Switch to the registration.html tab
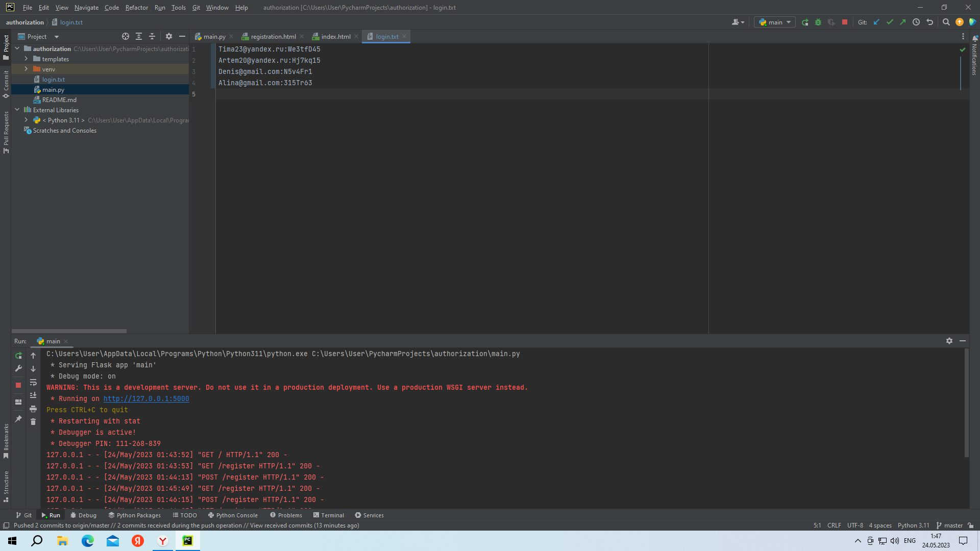The width and height of the screenshot is (980, 551). coord(273,37)
